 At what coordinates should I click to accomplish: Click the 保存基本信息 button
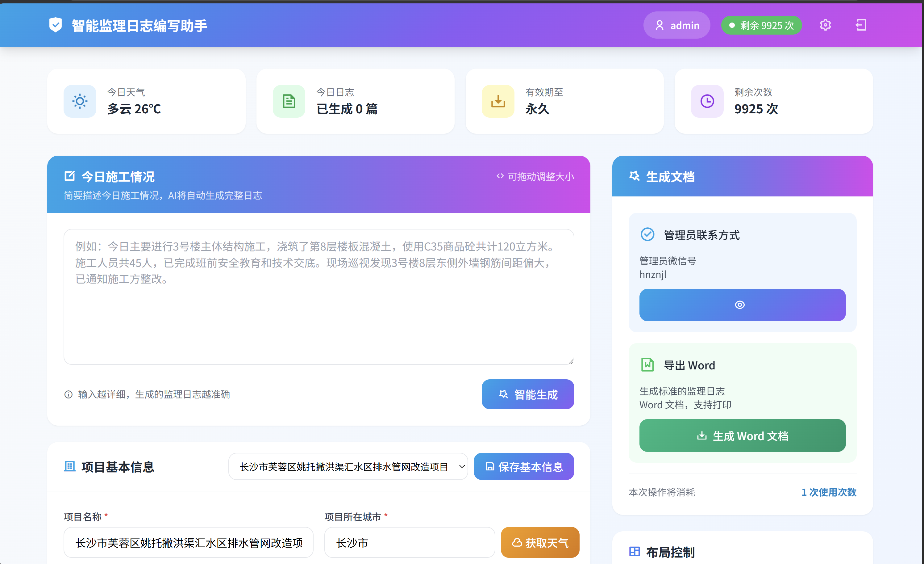click(524, 466)
